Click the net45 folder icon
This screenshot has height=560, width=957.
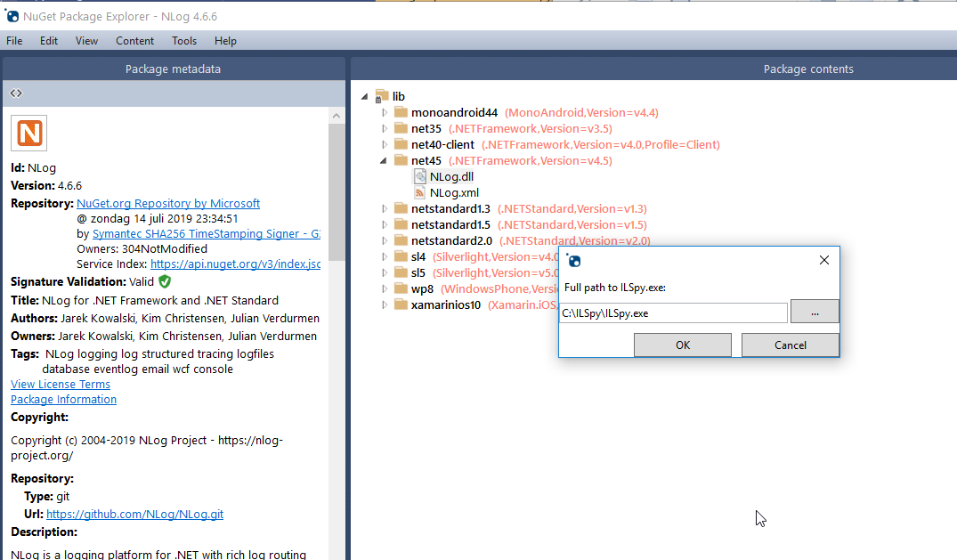pyautogui.click(x=401, y=160)
